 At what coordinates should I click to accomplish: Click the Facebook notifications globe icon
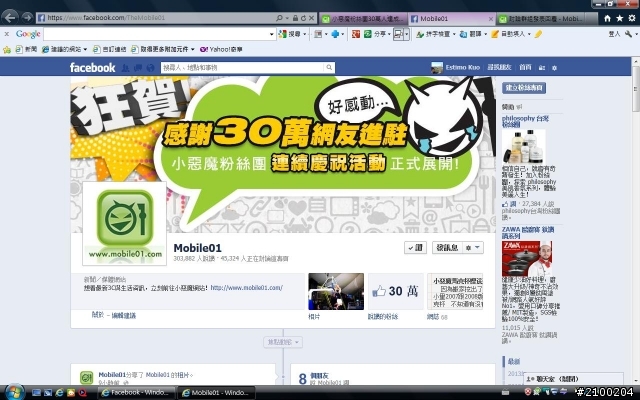pos(150,68)
